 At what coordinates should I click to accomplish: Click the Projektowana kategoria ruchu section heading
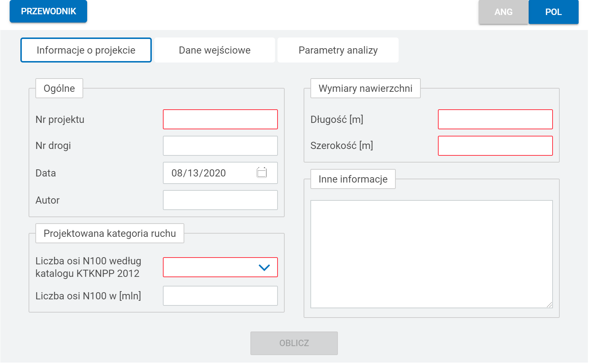(110, 234)
